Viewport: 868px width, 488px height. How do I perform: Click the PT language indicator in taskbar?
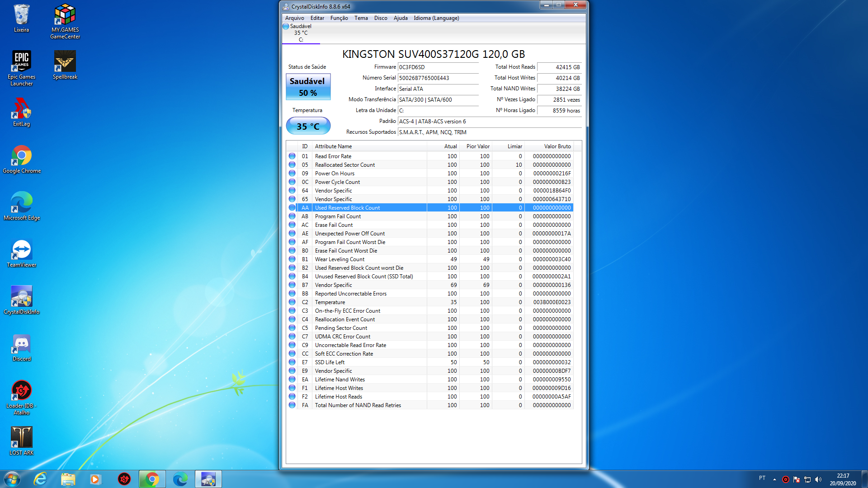tap(762, 478)
